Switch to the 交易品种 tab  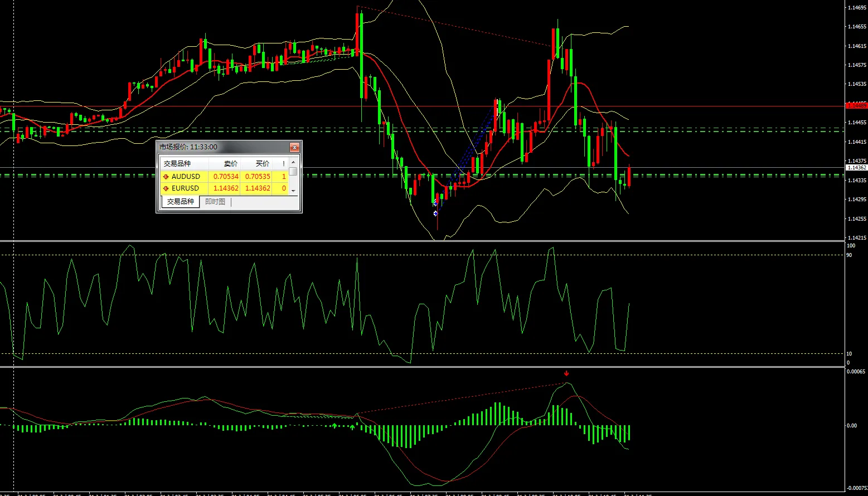coord(181,202)
